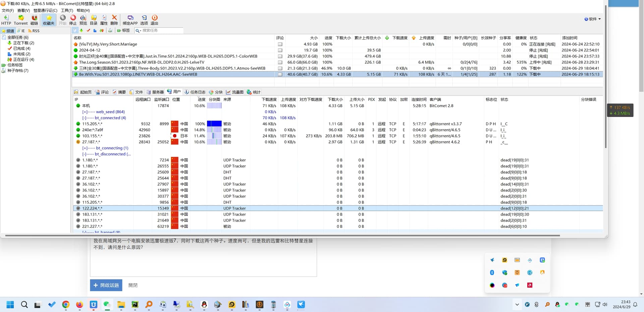Screen dimensions: 644x312
Task: Open the 软件 dropdown at top right
Action: (x=593, y=19)
